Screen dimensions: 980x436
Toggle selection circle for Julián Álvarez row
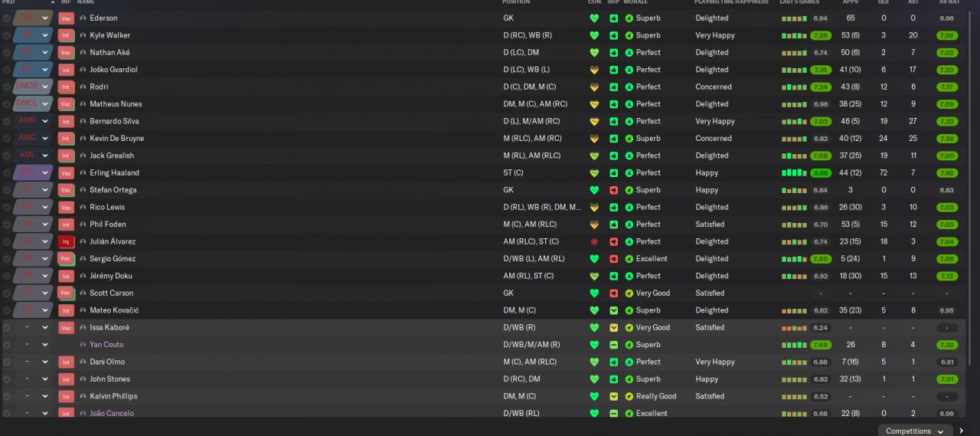click(7, 241)
